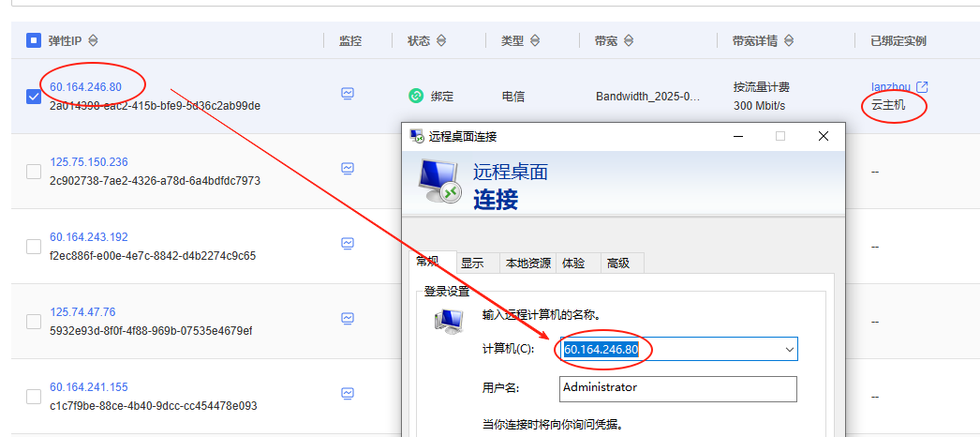The height and width of the screenshot is (437, 980).
Task: Open elastic IP 125.75.150.236 link
Action: (x=89, y=162)
